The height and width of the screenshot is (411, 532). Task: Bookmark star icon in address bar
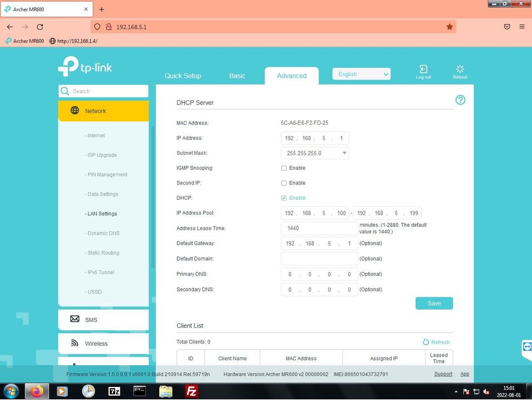click(449, 27)
